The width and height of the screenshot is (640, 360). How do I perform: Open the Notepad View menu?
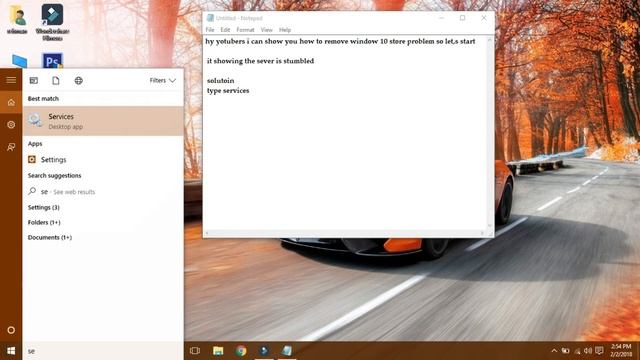[x=267, y=30]
